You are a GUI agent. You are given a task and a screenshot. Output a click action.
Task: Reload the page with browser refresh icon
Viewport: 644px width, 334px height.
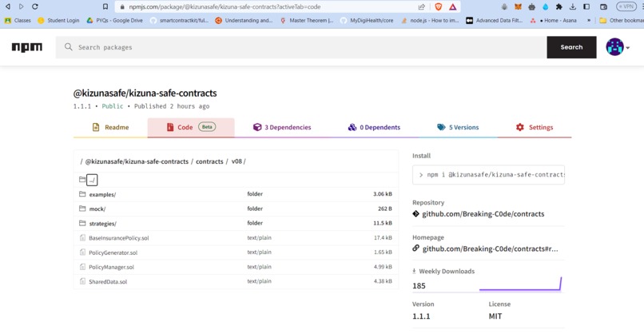tap(35, 6)
